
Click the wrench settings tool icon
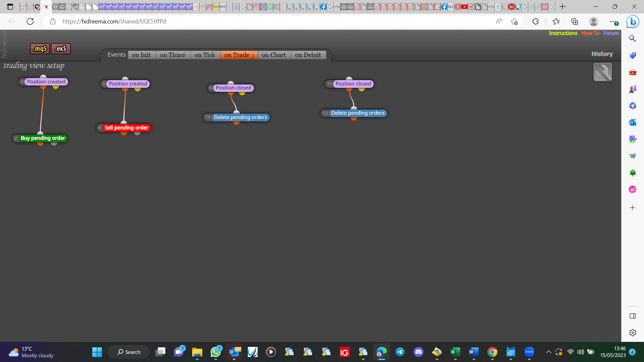[x=603, y=72]
